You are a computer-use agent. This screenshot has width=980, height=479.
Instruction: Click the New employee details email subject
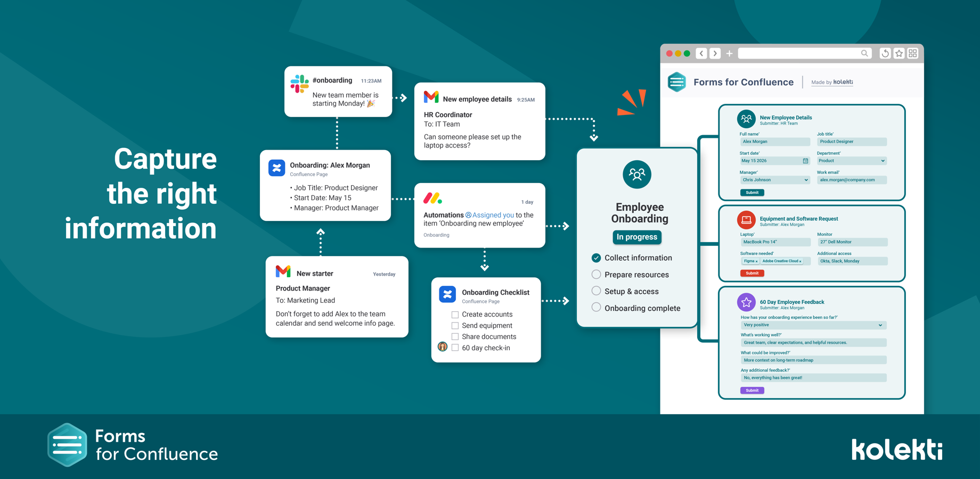coord(477,99)
